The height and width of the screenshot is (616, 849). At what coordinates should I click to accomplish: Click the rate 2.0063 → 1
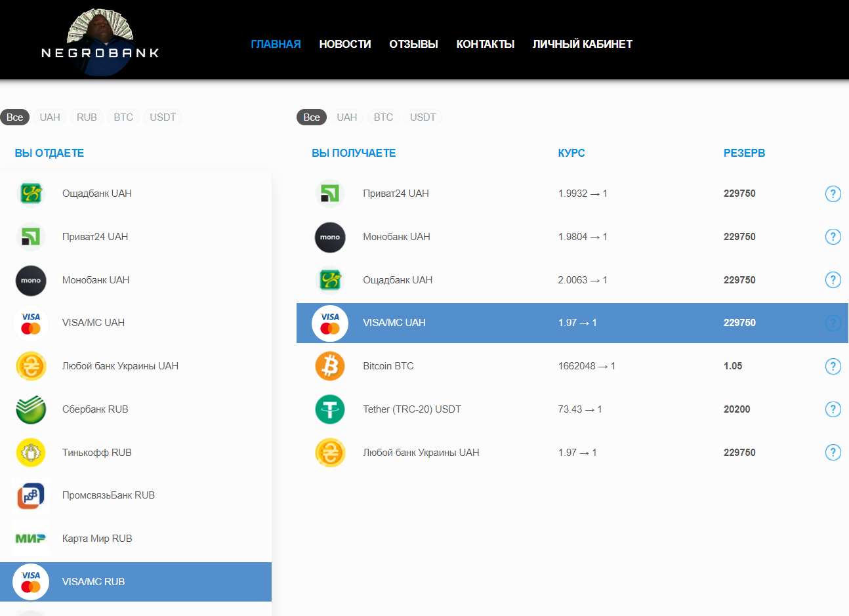(x=583, y=280)
